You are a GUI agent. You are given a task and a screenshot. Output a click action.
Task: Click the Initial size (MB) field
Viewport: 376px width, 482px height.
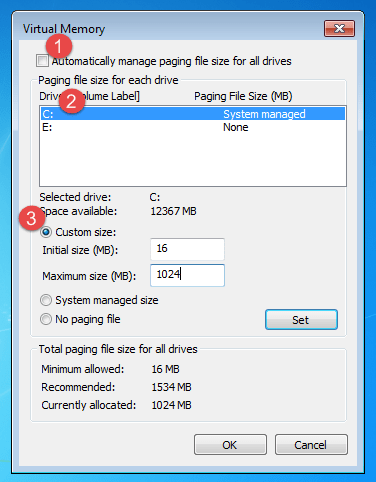pyautogui.click(x=187, y=249)
